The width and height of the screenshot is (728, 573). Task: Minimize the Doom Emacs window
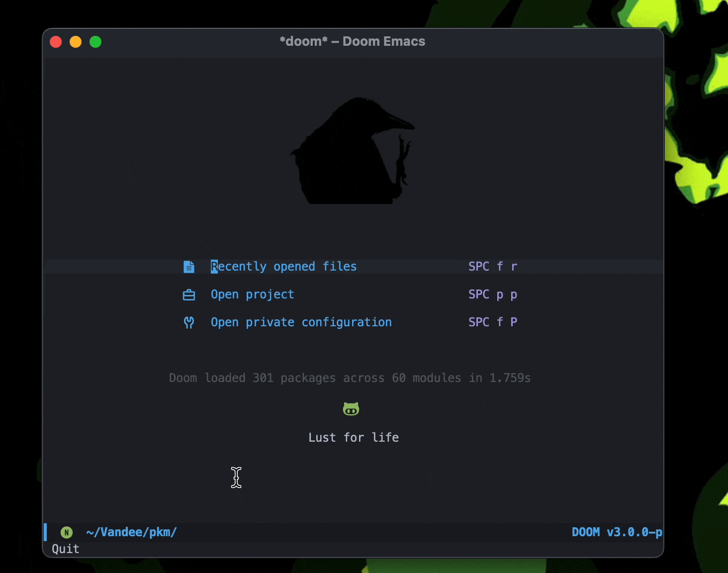(x=76, y=42)
